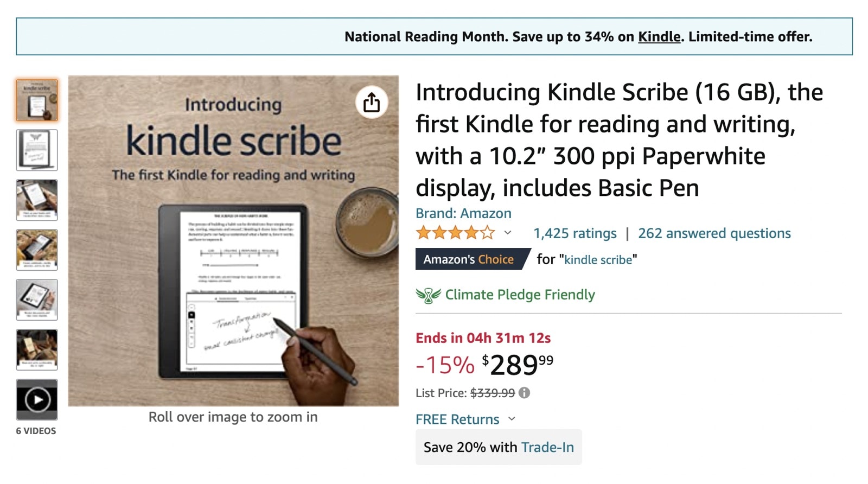Click the play icon on the videos thumbnail

[x=36, y=399]
